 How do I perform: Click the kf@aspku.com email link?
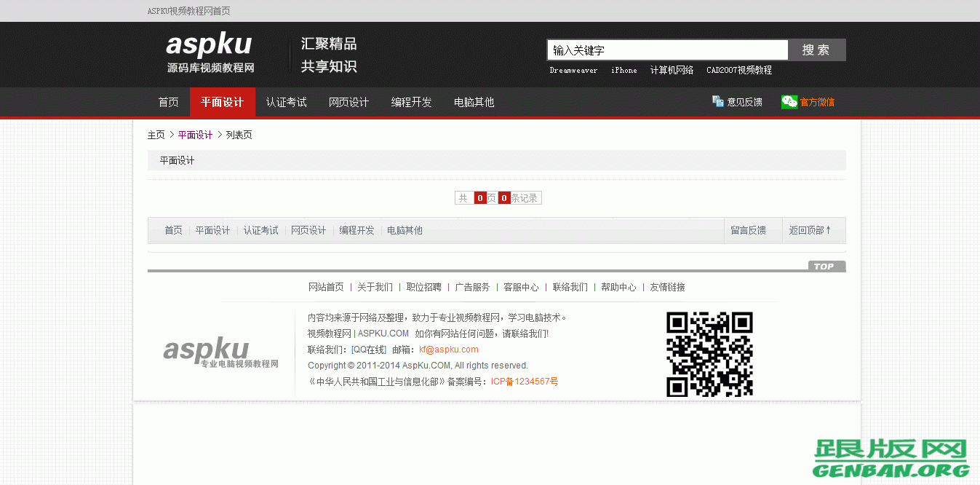point(449,349)
